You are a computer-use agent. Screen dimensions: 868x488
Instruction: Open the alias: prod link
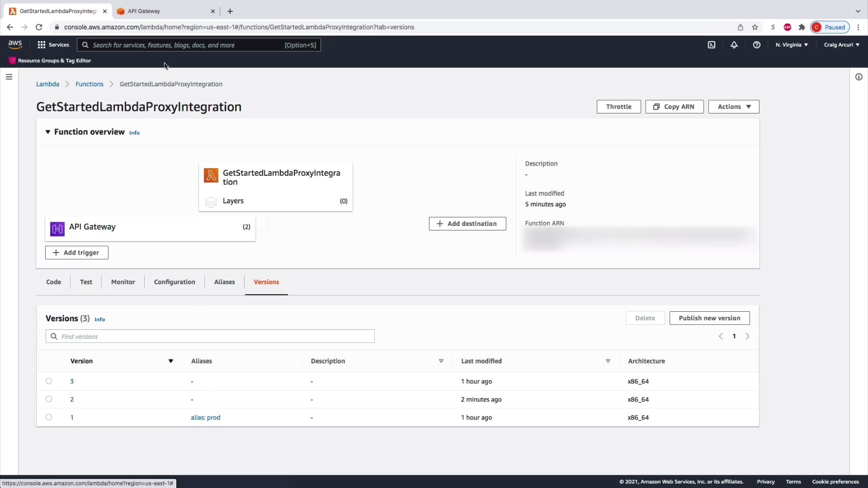[x=205, y=418]
